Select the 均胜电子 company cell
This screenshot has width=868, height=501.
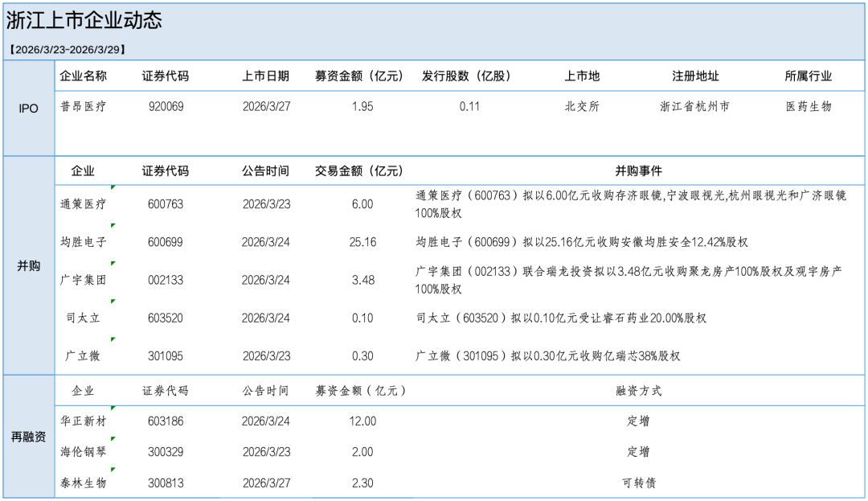pyautogui.click(x=83, y=242)
